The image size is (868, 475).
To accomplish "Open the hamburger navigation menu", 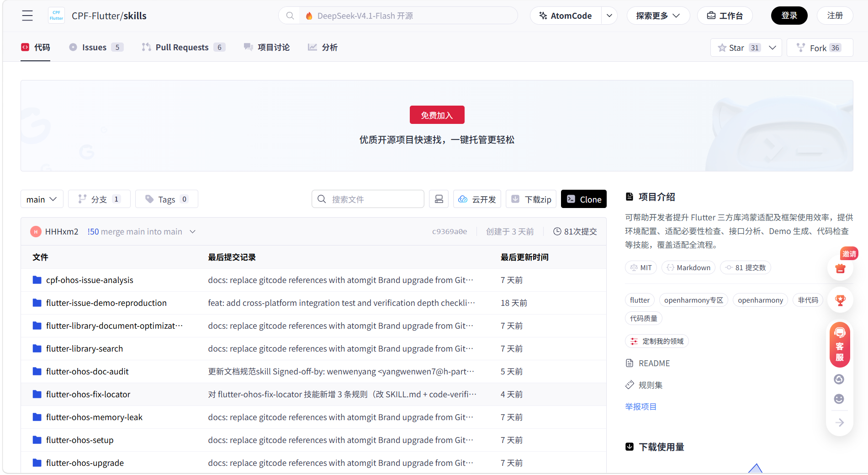I will (27, 16).
